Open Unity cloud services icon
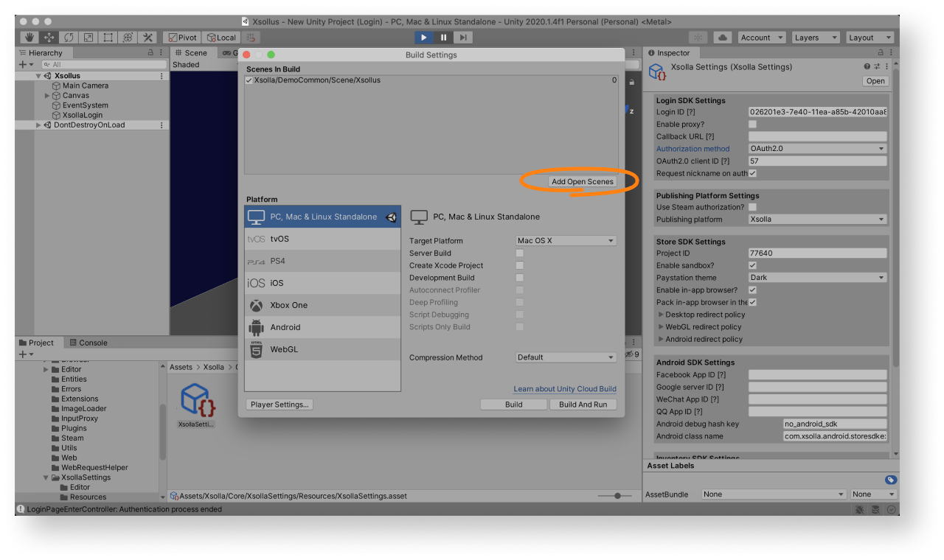 (x=722, y=38)
